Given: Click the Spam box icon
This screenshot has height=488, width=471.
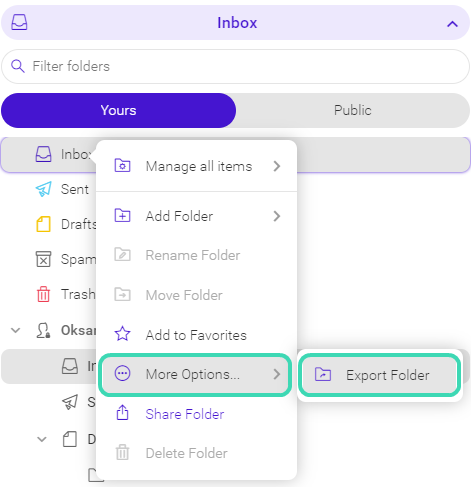Looking at the screenshot, I should tap(43, 259).
